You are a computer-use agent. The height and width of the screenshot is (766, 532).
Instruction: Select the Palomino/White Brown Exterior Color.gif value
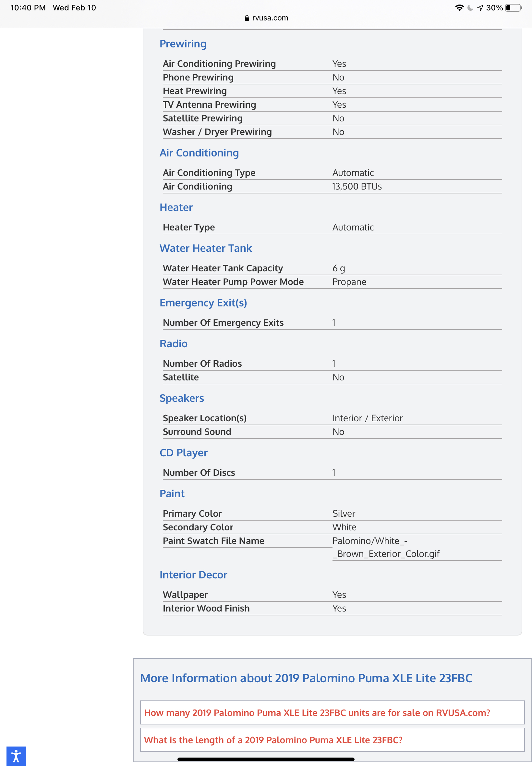click(386, 547)
